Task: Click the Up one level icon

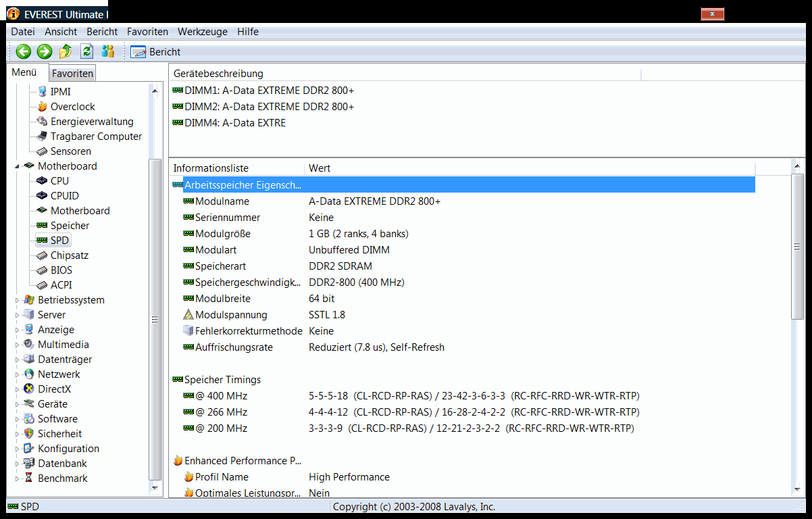Action: [66, 51]
